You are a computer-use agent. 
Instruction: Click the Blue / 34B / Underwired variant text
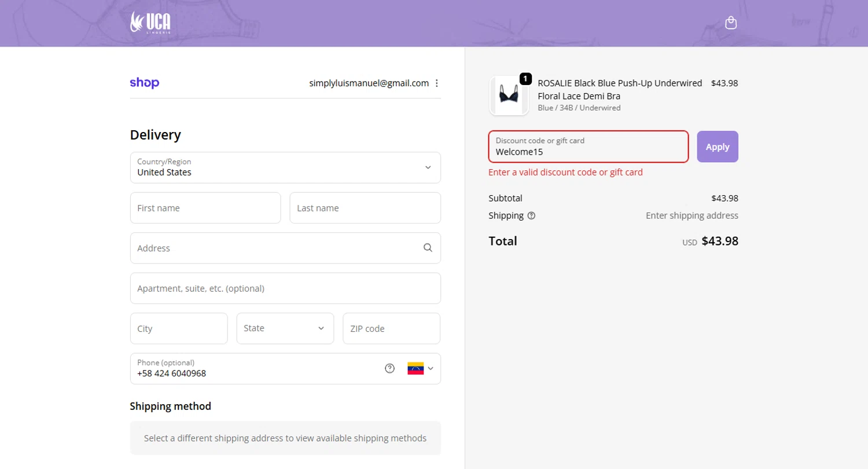[x=579, y=108]
